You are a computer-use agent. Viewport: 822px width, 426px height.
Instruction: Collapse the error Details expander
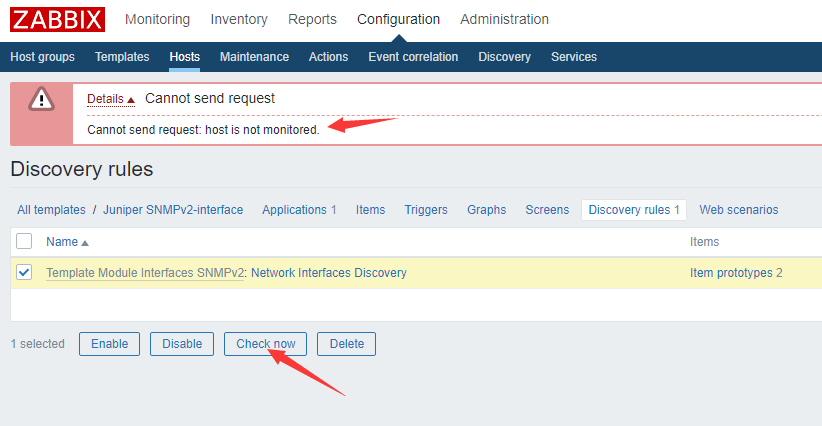point(111,99)
